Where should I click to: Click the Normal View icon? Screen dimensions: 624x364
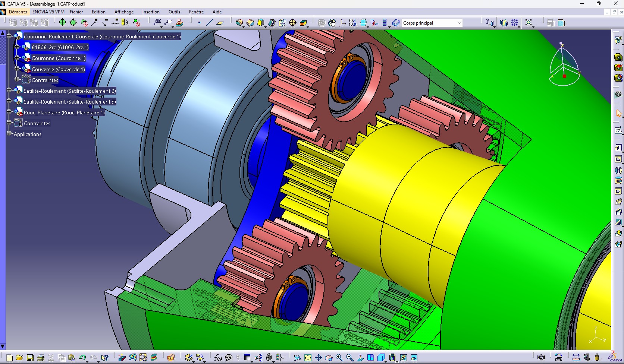pos(360,358)
